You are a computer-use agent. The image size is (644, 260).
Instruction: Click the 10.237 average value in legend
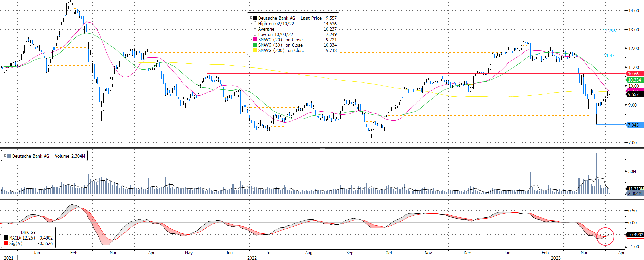coord(330,29)
